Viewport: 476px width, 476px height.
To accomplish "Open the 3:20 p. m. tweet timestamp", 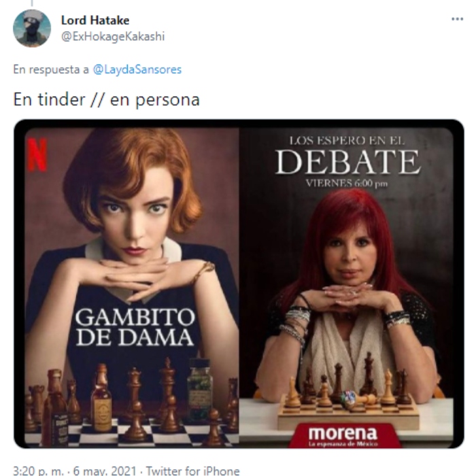I will 39,471.
